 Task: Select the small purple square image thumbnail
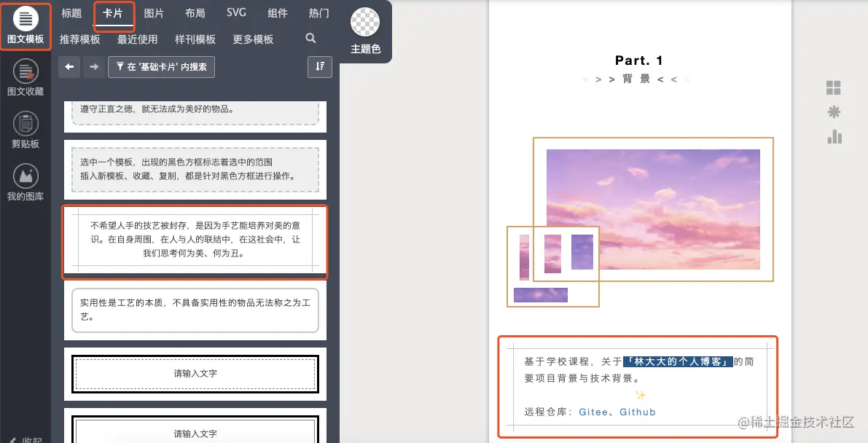coord(582,252)
